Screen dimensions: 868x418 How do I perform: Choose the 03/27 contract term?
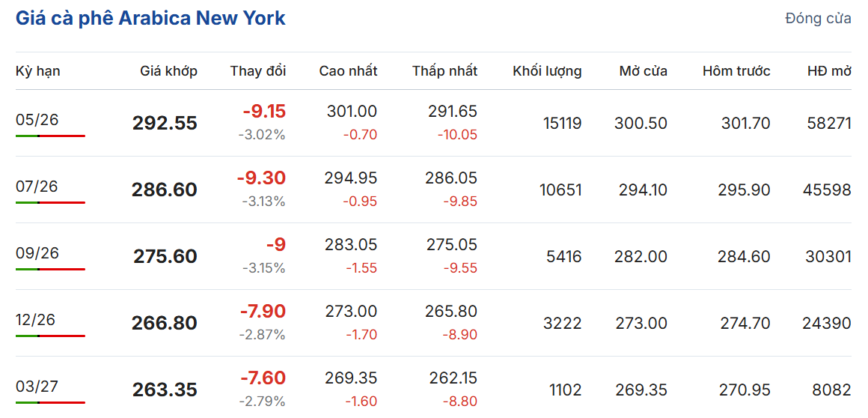pos(37,386)
